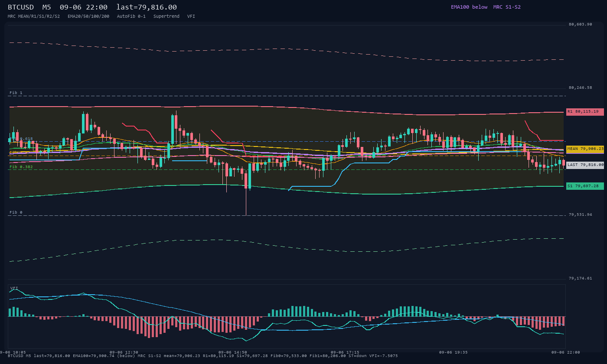Click the 09-06 12:30 time axis label
Image resolution: width=607 pixels, height=364 pixels.
pos(124,352)
